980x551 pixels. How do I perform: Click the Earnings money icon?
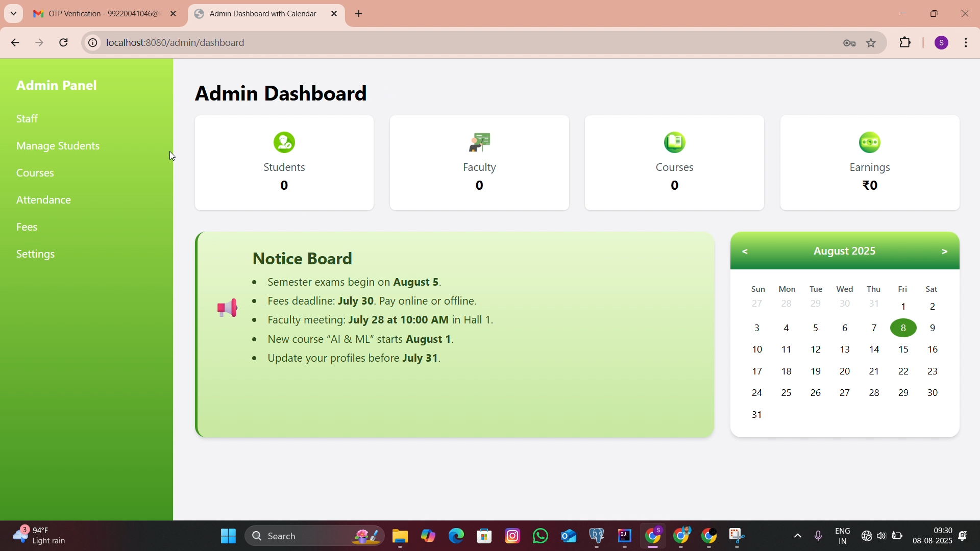(870, 142)
